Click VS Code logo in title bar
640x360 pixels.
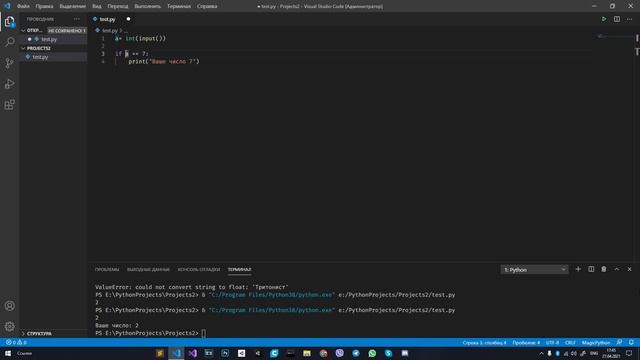[x=7, y=6]
